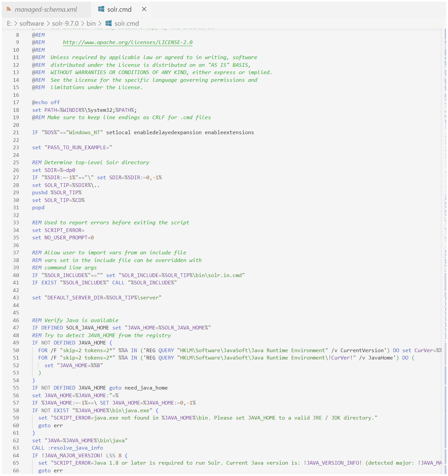Click line number 49 in the gutter
Viewport: 448px width, 476px height.
[x=16, y=343]
